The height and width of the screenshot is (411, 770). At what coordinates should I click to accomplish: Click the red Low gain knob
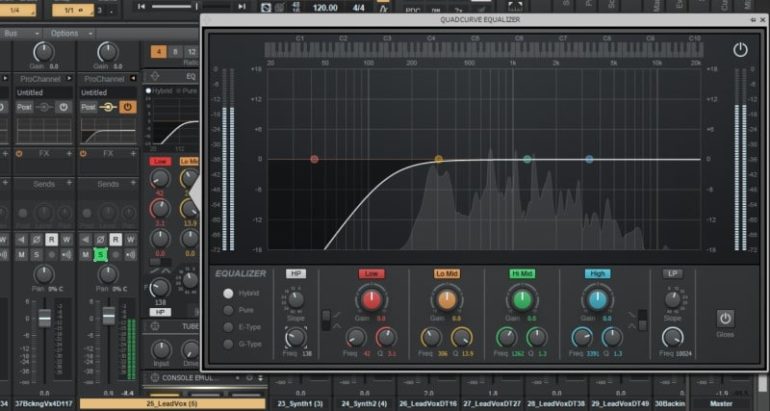371,299
